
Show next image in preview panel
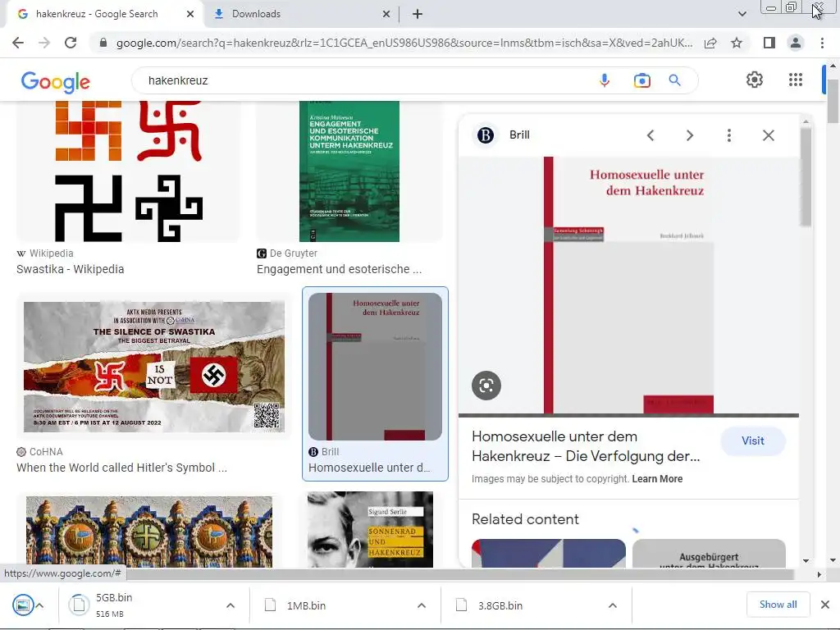point(689,135)
